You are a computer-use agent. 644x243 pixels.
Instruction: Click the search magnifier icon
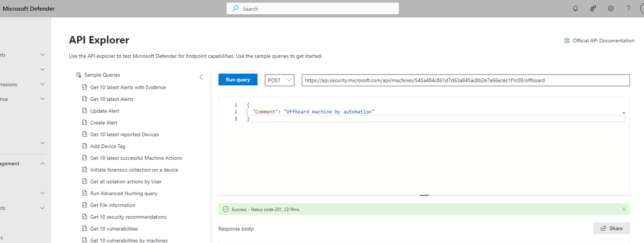[236, 9]
